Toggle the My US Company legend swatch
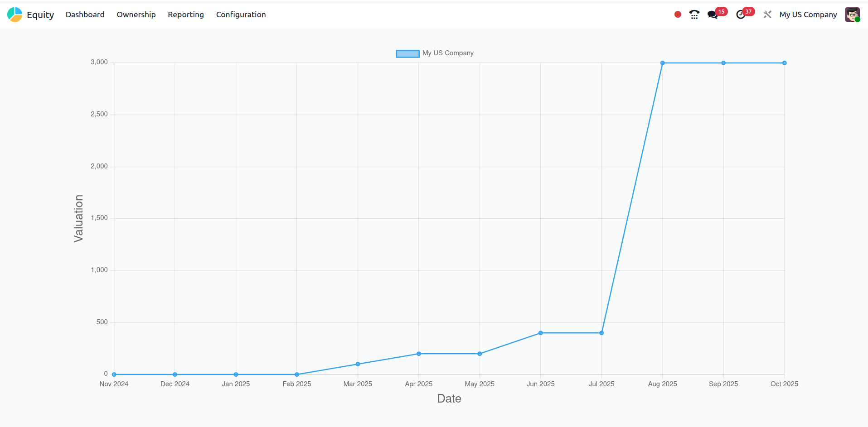Image resolution: width=868 pixels, height=427 pixels. pos(407,53)
